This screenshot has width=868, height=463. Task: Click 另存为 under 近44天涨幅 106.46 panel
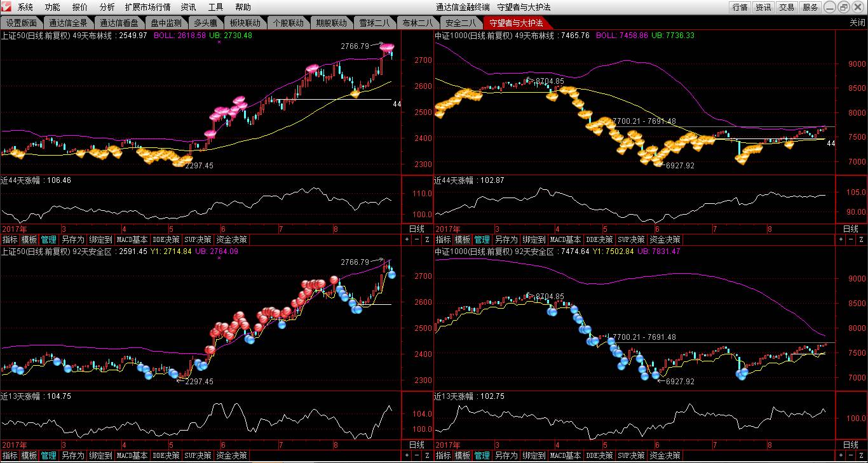coord(72,239)
